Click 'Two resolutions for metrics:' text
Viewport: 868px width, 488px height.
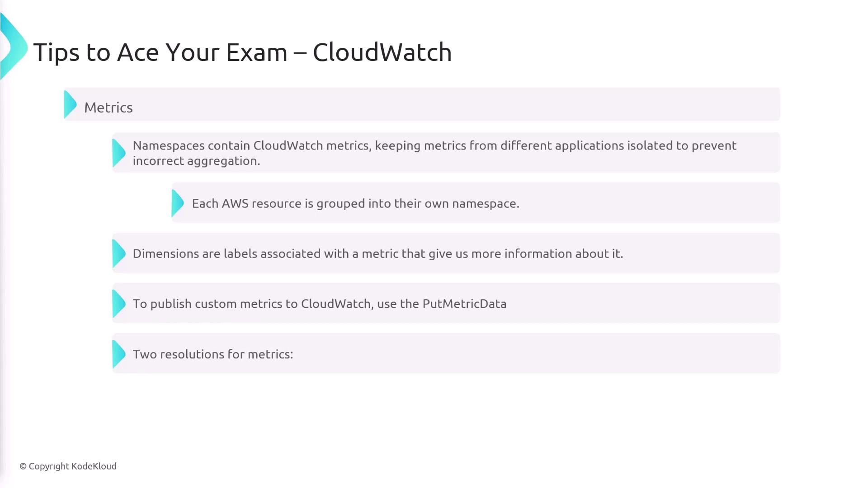(x=213, y=354)
